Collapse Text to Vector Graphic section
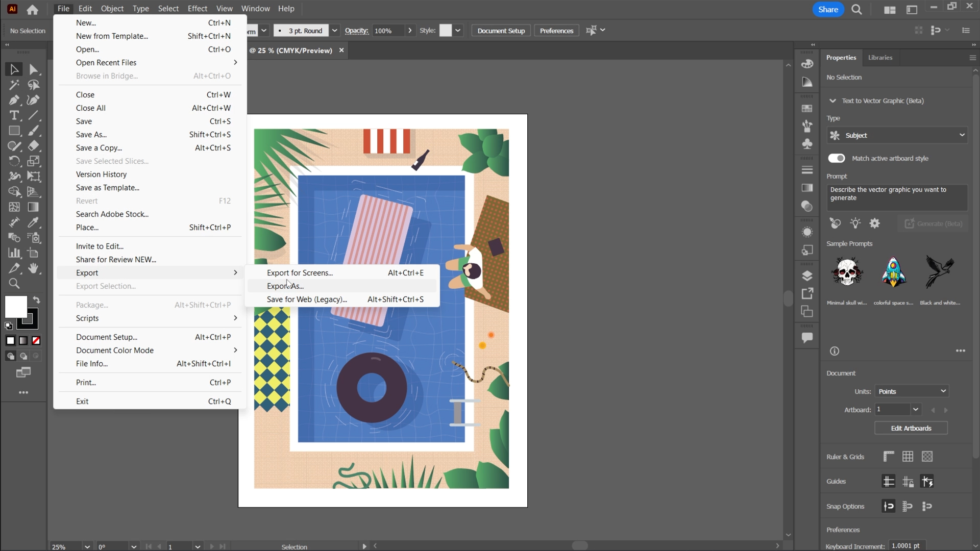980x551 pixels. tap(833, 101)
